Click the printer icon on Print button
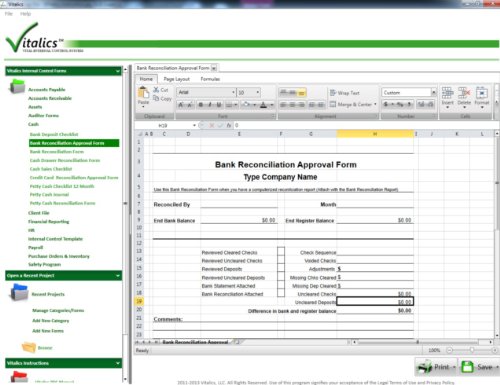 pos(425,367)
